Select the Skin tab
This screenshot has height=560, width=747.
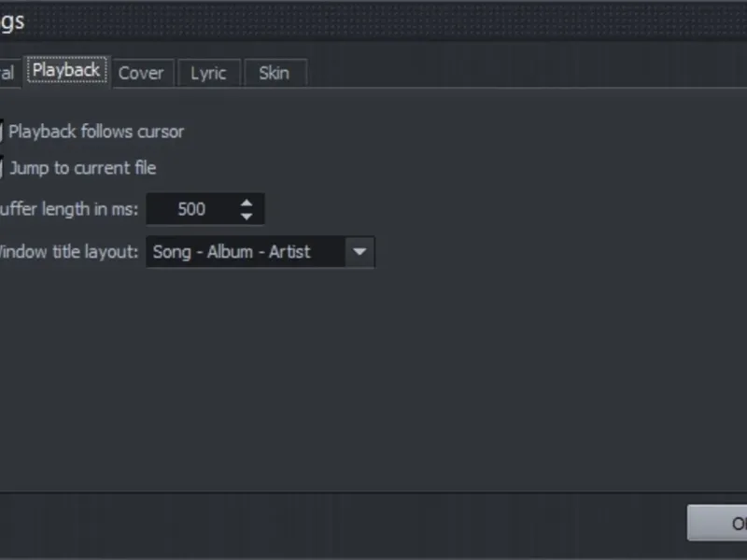click(x=274, y=73)
